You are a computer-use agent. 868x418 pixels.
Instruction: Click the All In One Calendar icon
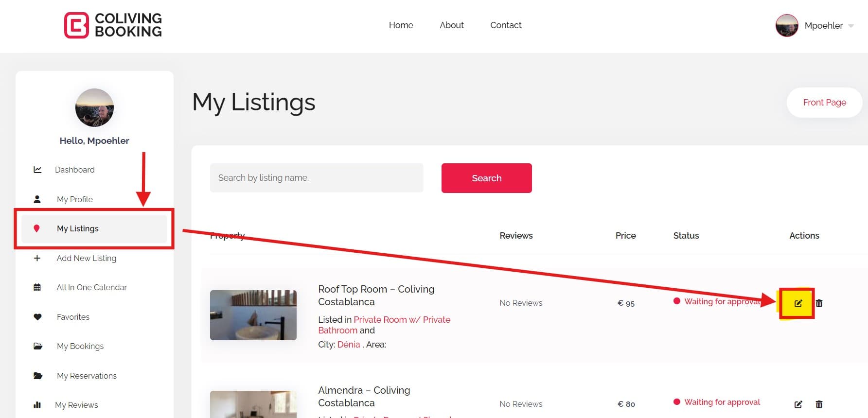(x=37, y=287)
